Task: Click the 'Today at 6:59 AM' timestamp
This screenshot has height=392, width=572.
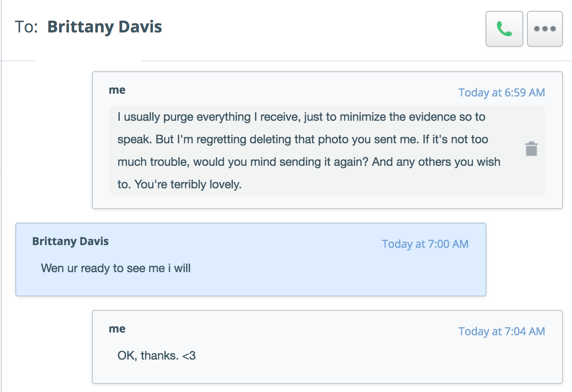Action: 502,93
